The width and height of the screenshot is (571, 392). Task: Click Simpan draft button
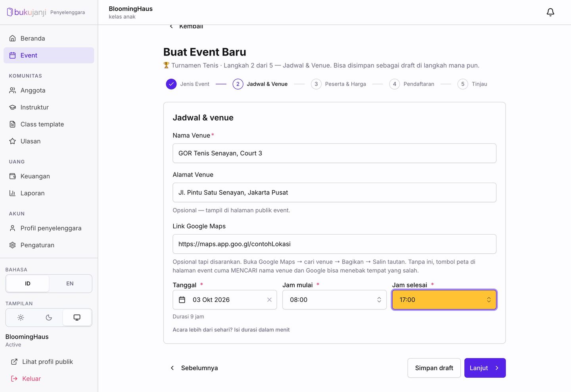point(434,368)
